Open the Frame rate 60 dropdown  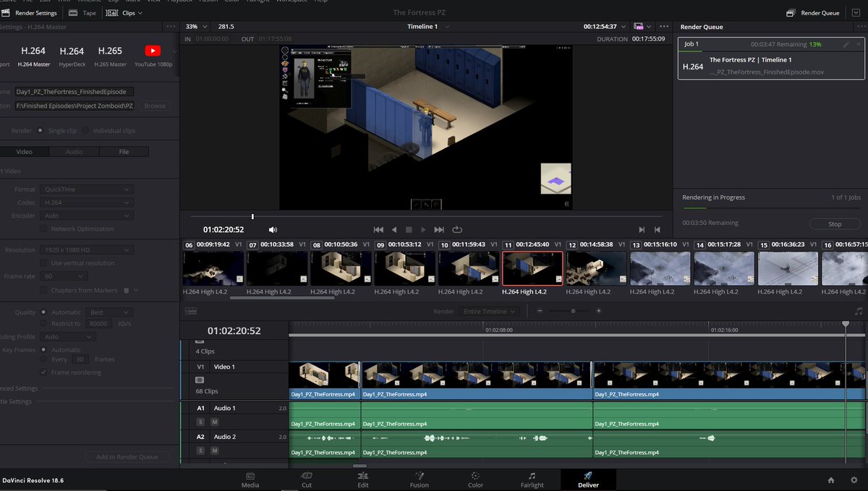(x=64, y=276)
